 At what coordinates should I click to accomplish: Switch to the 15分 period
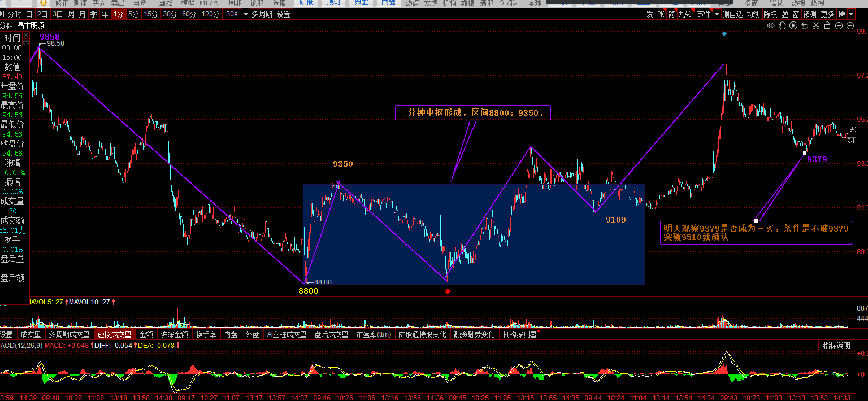[x=151, y=14]
